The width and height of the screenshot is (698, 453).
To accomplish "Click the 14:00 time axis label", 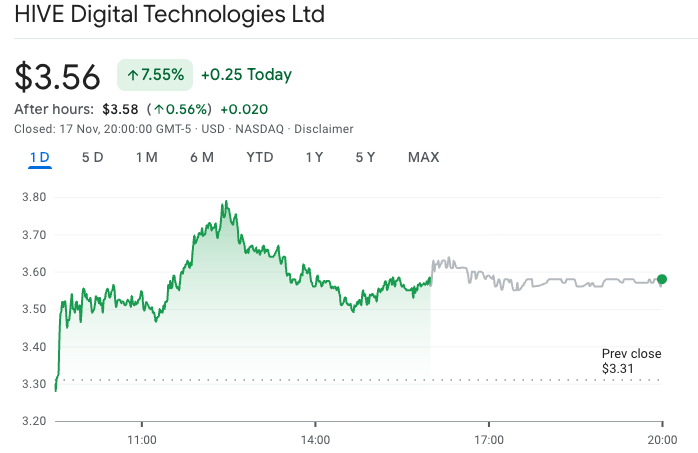I will [x=315, y=439].
